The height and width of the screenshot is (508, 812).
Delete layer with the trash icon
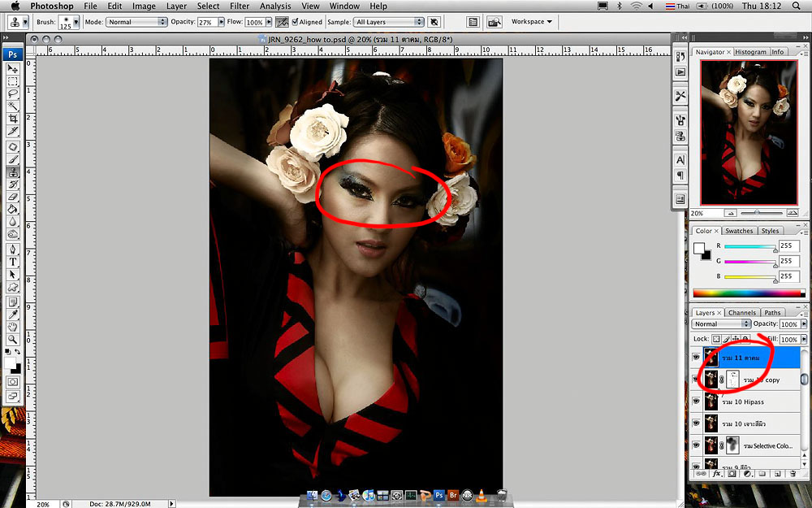(x=793, y=474)
